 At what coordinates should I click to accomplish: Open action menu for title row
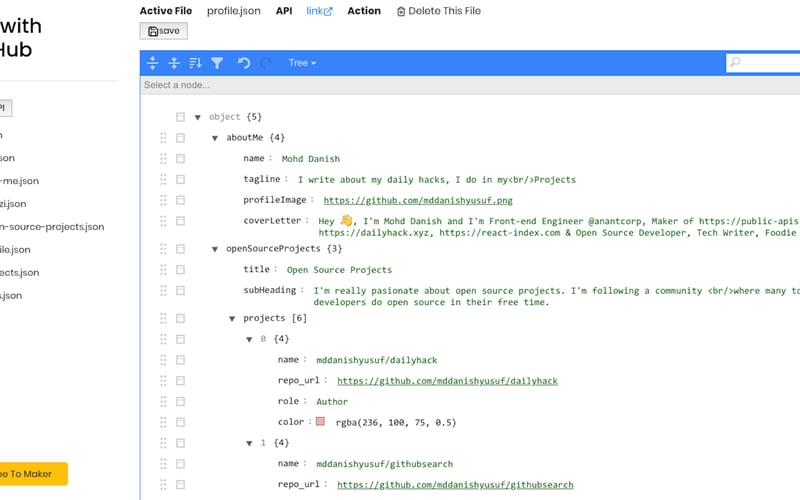(x=180, y=269)
